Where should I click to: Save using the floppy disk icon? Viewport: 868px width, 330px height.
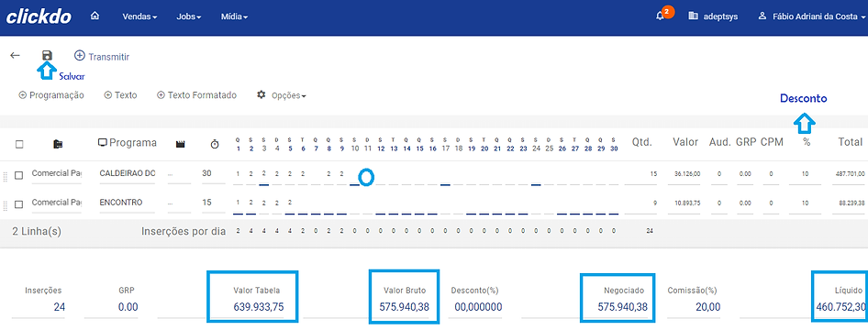(47, 55)
